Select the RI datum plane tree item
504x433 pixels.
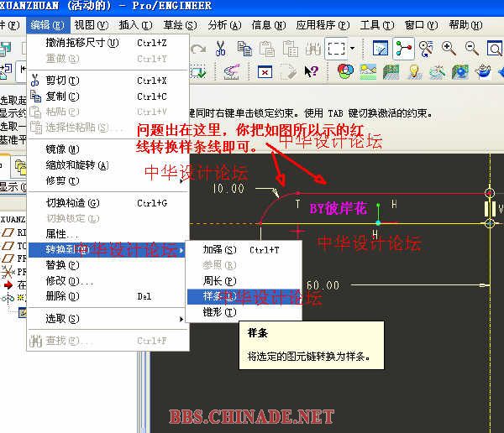click(14, 232)
